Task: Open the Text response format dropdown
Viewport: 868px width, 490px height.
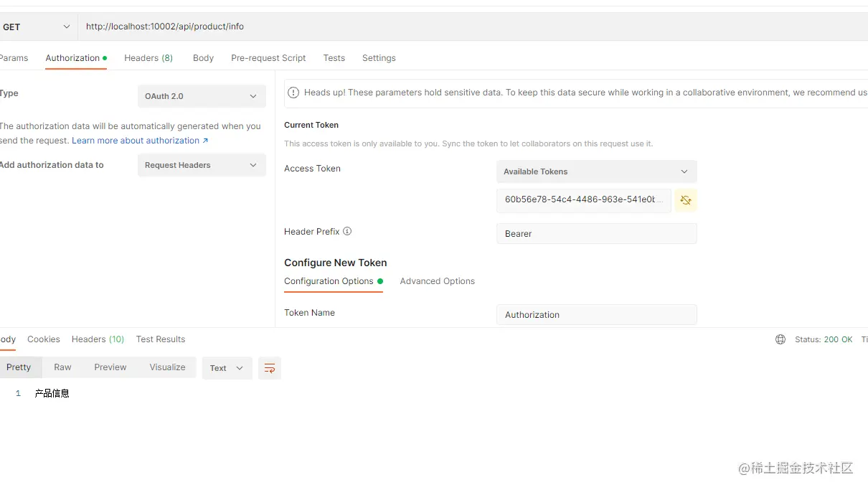Action: click(227, 367)
